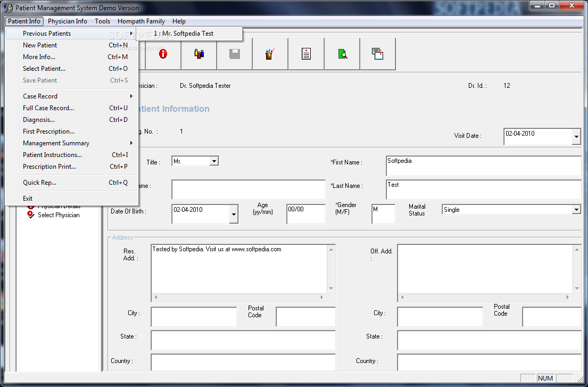Open the Date Of Birth dropdown arrow
Image resolution: width=588 pixels, height=387 pixels.
[234, 214]
